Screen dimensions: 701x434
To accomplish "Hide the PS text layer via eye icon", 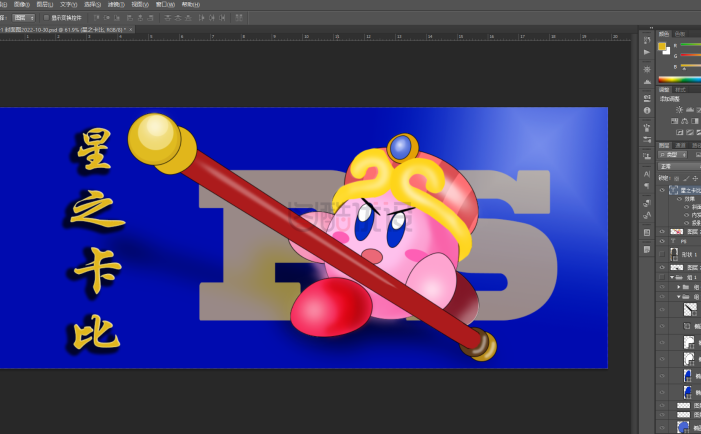I will (662, 242).
